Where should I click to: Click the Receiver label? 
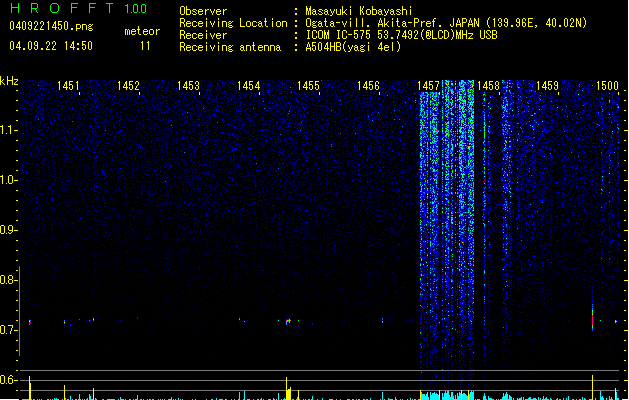click(203, 35)
